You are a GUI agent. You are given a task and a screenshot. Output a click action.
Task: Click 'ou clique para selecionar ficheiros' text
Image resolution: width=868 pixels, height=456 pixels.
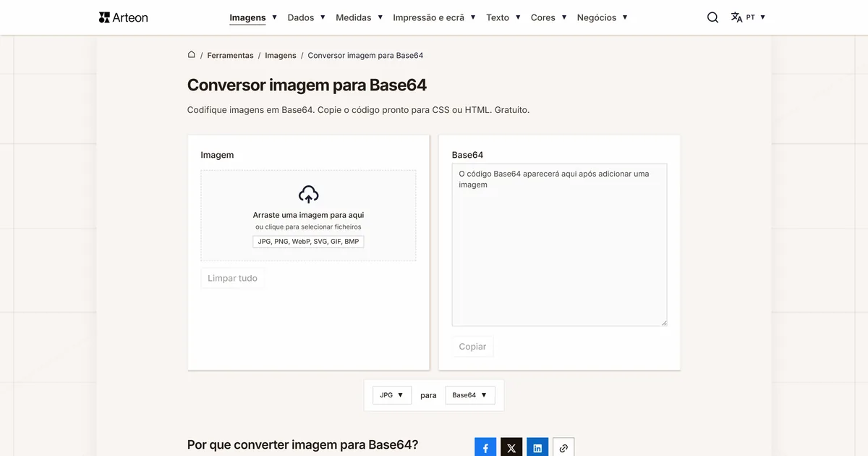coord(308,227)
